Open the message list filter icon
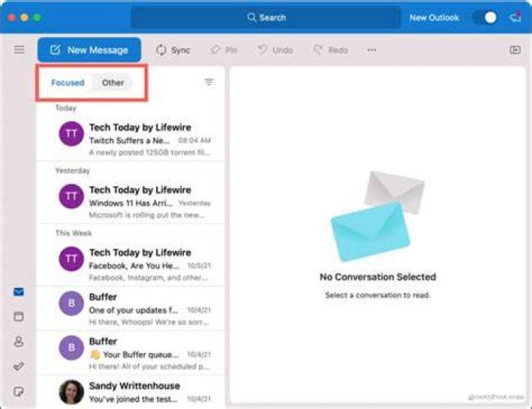532x409 pixels. click(x=209, y=82)
